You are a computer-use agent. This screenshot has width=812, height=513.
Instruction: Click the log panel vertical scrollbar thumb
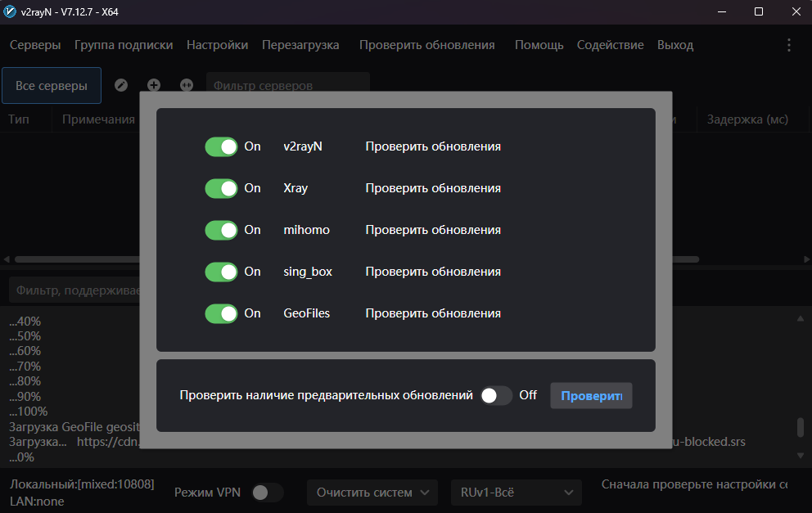click(x=801, y=428)
